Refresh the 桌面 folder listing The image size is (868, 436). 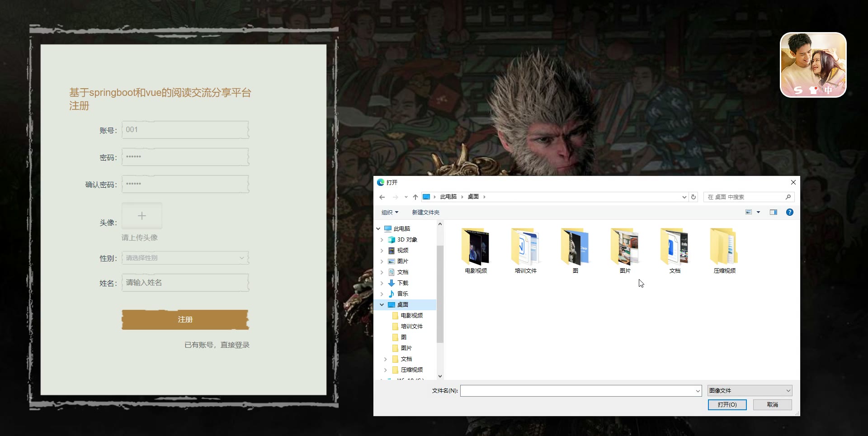point(693,197)
